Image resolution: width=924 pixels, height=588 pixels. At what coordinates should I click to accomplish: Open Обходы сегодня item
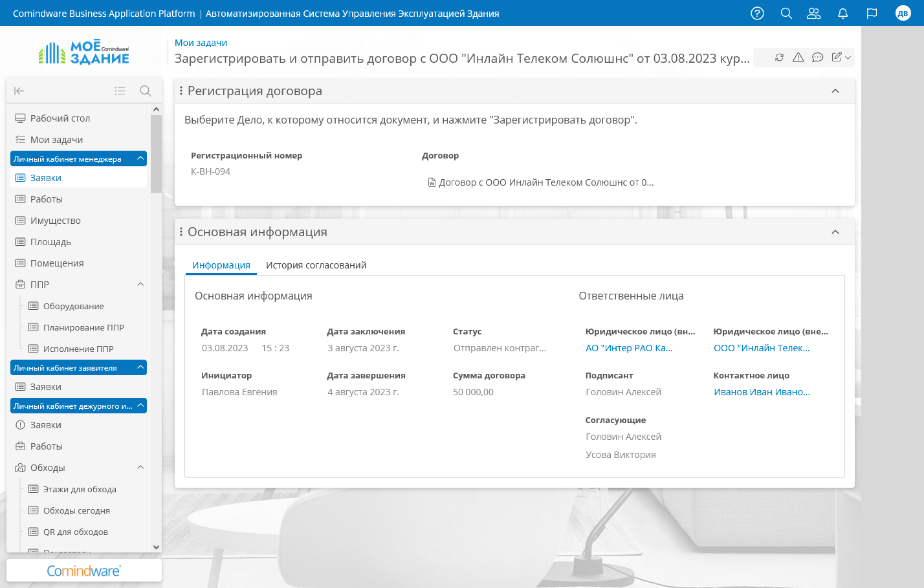tap(76, 510)
